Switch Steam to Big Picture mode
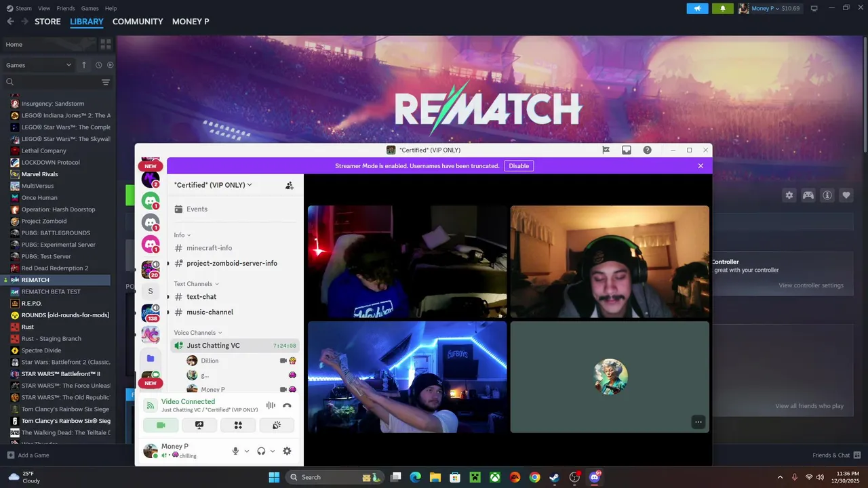Viewport: 868px width, 488px height. point(814,8)
